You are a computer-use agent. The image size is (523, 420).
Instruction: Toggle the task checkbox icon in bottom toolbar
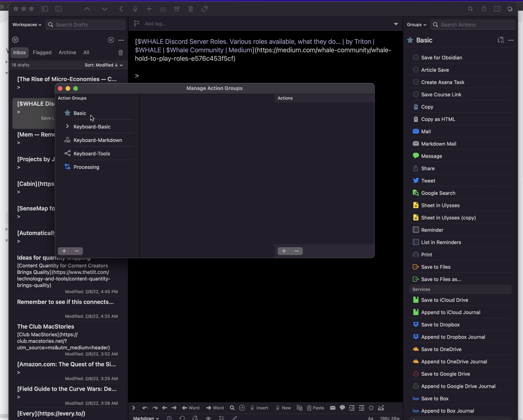[x=242, y=408]
